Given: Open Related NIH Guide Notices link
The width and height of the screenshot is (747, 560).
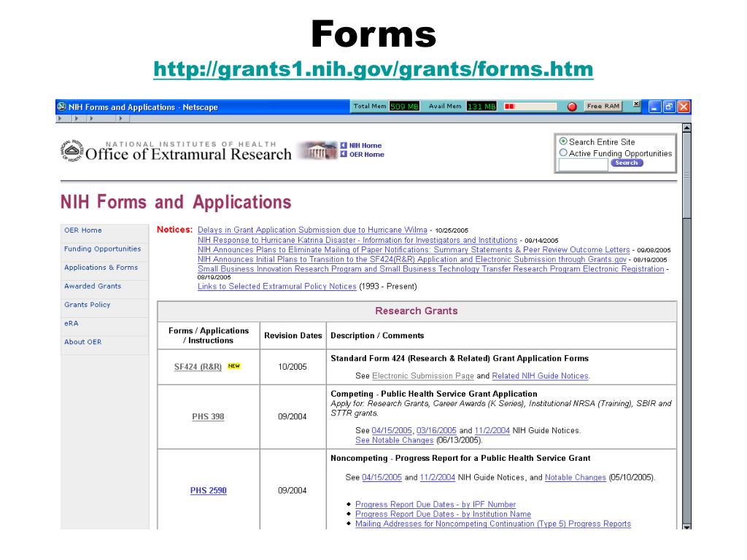Looking at the screenshot, I should coord(541,376).
